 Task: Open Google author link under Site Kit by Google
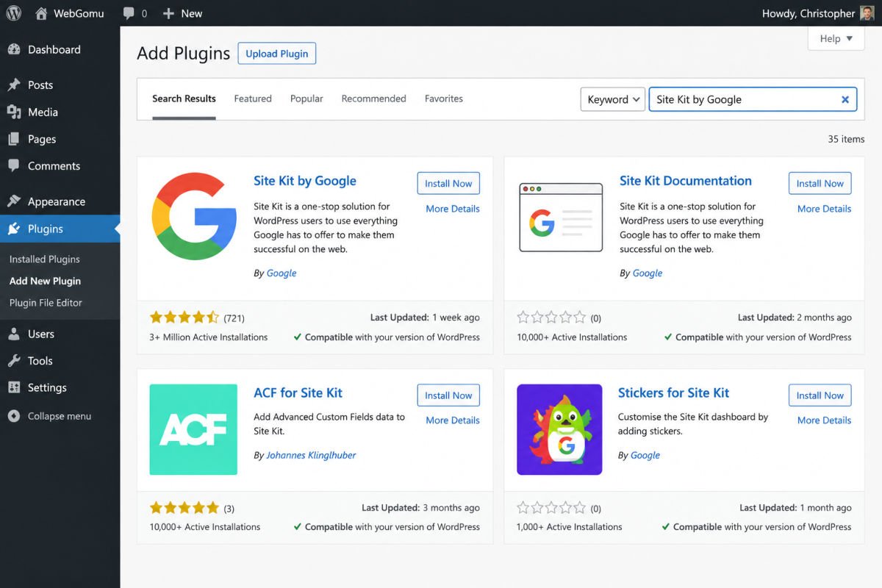tap(282, 273)
